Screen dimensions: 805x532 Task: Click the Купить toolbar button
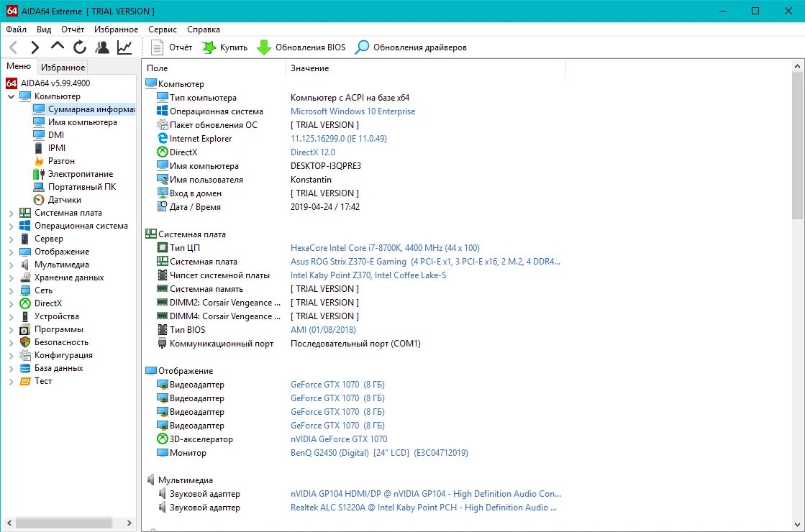224,47
